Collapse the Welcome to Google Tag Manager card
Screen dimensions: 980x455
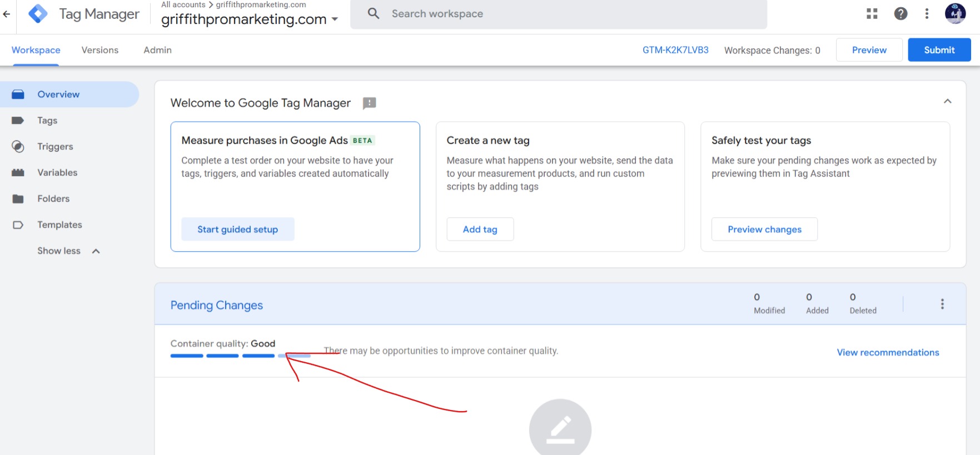[x=948, y=101]
